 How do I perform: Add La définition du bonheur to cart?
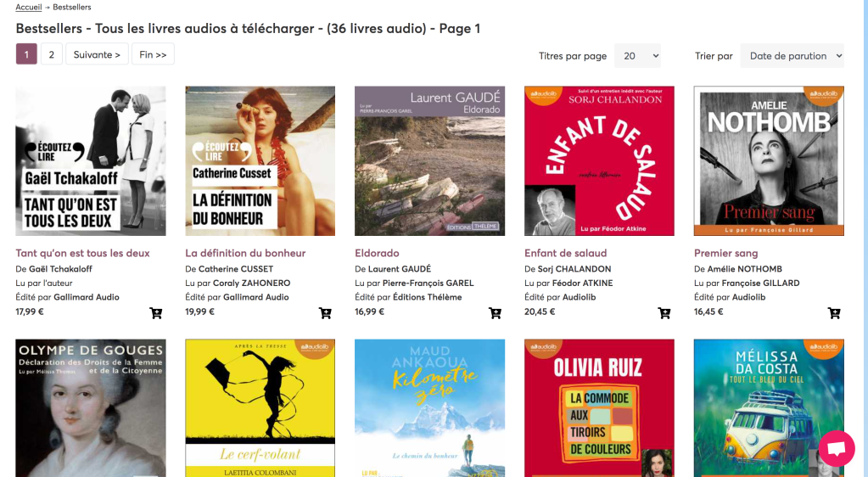click(x=326, y=313)
